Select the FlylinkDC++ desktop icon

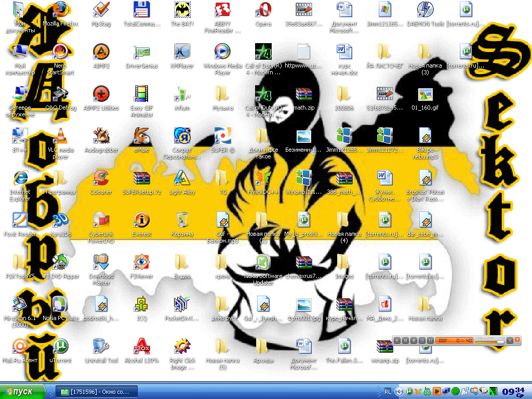(263, 182)
